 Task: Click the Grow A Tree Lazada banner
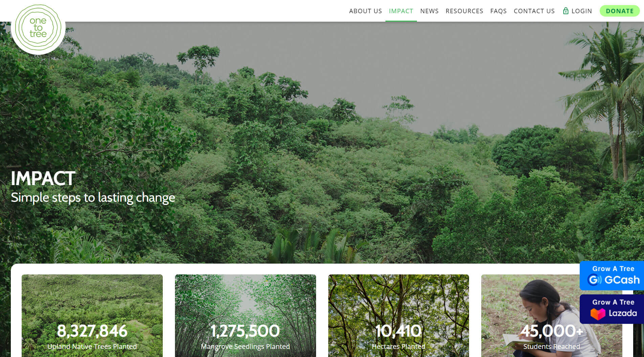[x=612, y=309]
